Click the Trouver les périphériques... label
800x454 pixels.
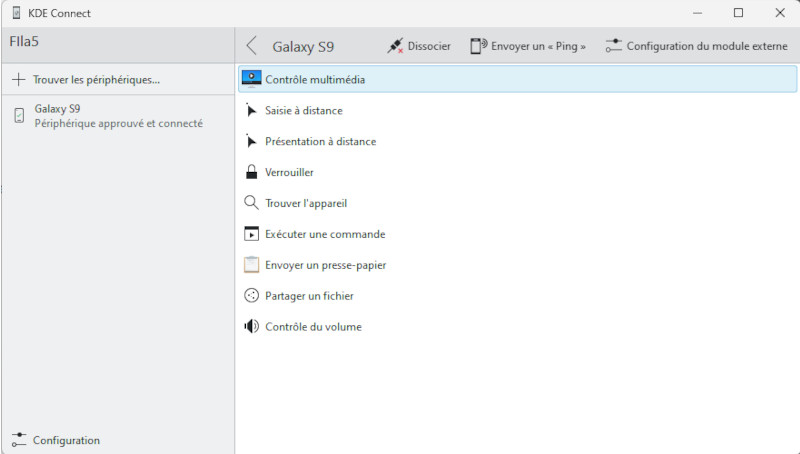[x=96, y=80]
